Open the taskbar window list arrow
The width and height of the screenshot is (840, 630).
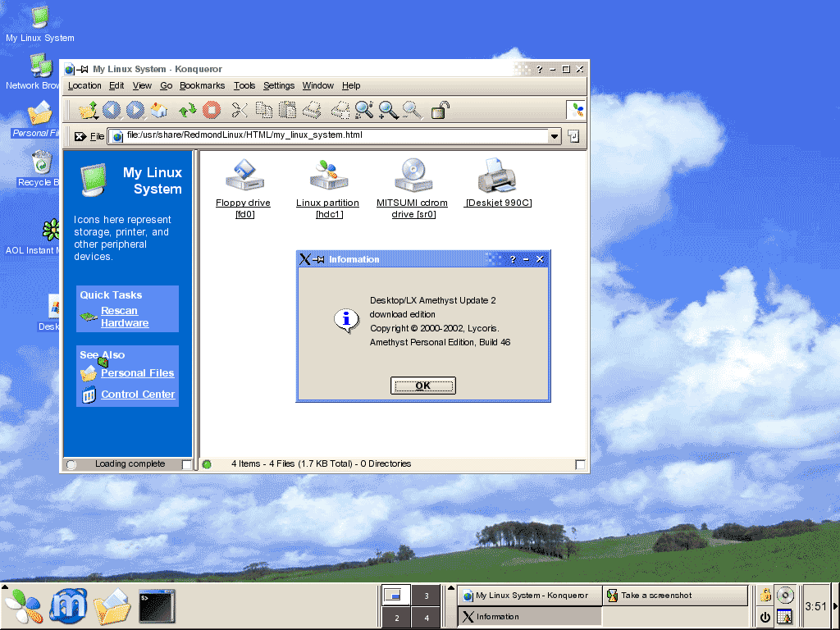tap(451, 587)
